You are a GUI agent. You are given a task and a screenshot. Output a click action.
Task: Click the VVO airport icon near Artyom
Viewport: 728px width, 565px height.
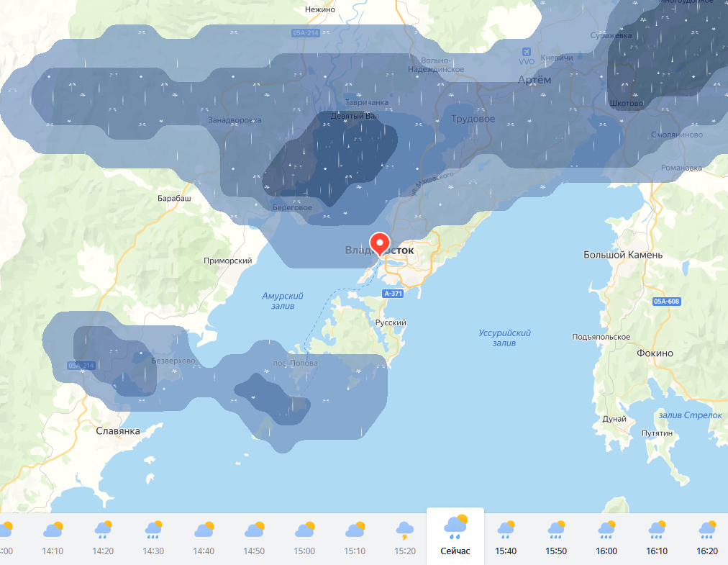click(x=527, y=53)
